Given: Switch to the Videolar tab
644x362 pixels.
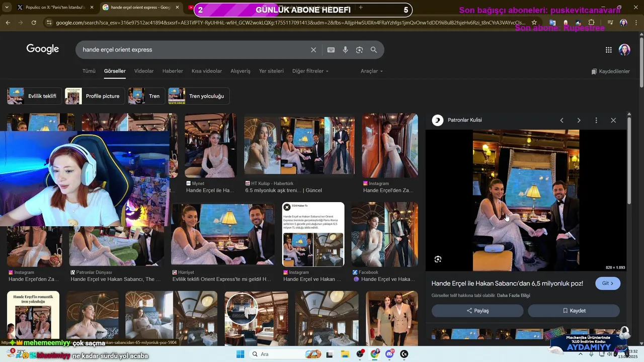Looking at the screenshot, I should (x=144, y=71).
